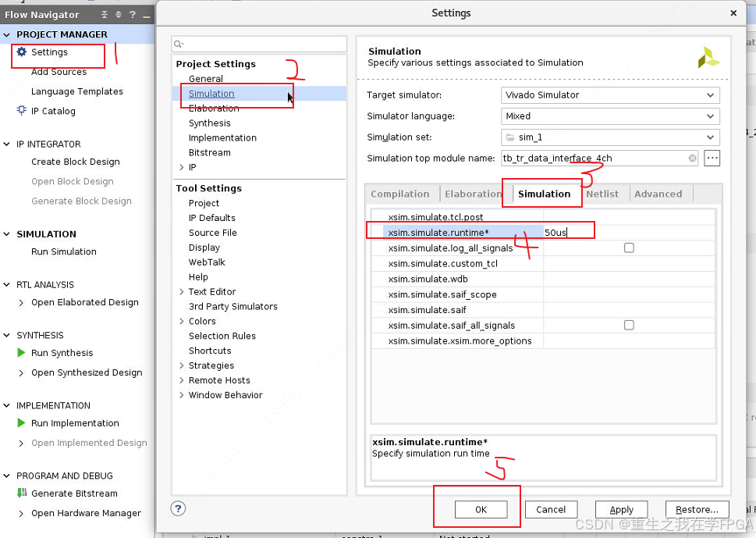756x538 pixels.
Task: Click the Flow Navigator help question mark icon
Action: point(132,15)
